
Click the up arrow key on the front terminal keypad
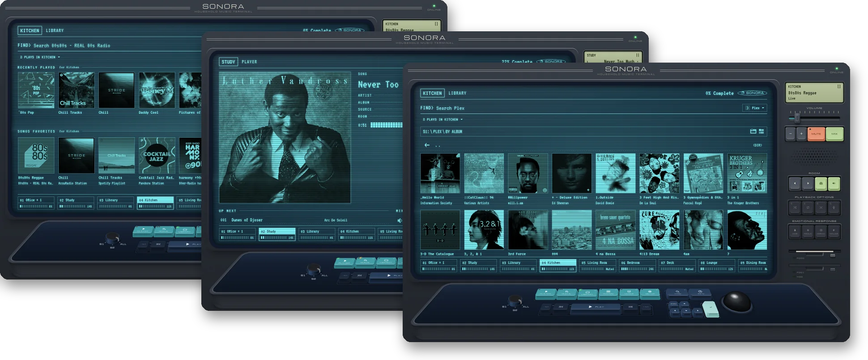tap(685, 304)
